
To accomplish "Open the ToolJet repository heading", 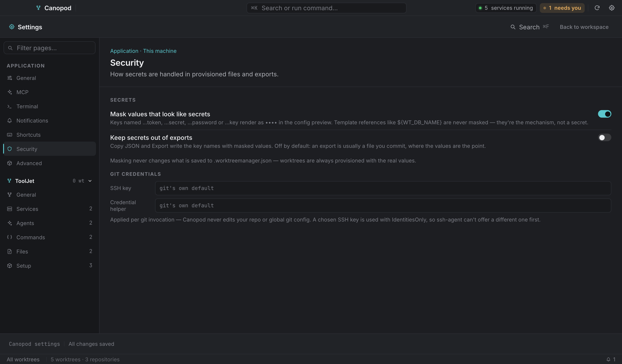I will [25, 181].
